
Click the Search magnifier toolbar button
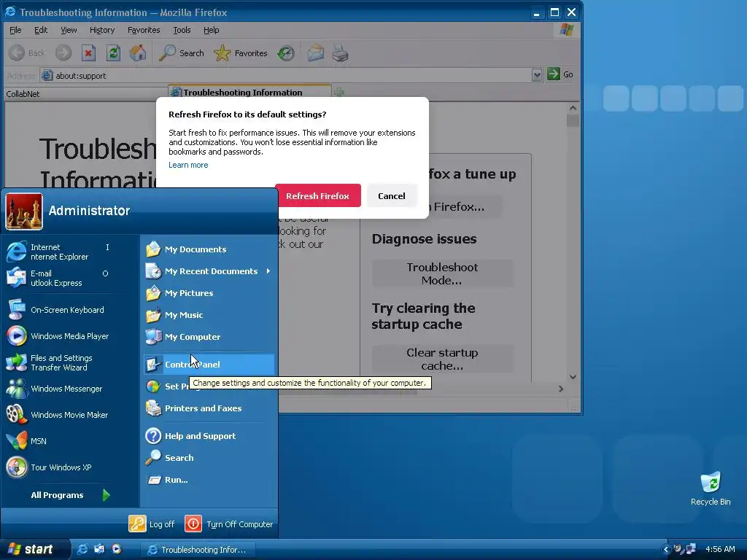point(182,52)
